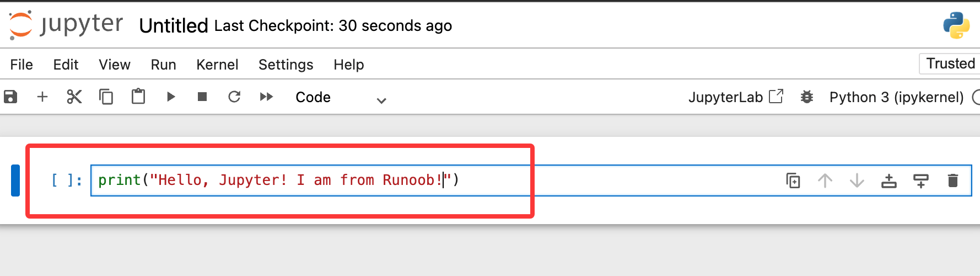Switch kernel via Python 3 (ipykernel)

point(896,97)
